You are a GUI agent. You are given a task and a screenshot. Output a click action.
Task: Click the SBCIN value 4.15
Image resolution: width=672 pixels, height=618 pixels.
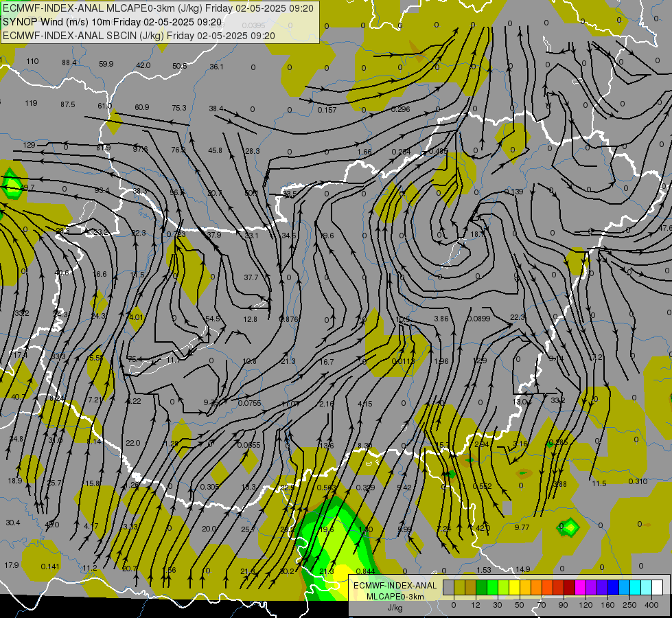point(364,404)
